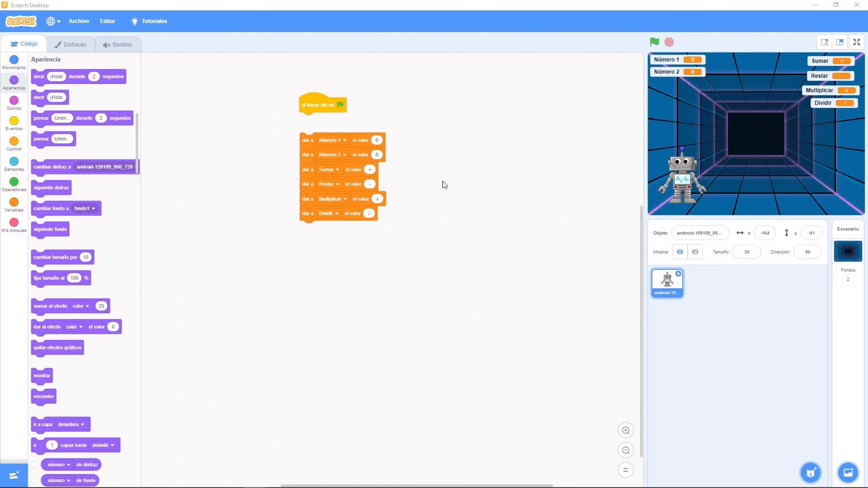Zoom in on the code workspace
868x488 pixels.
[626, 430]
